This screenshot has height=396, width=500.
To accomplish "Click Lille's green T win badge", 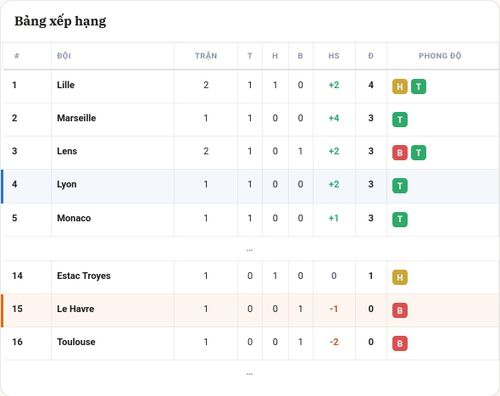I will coord(418,87).
